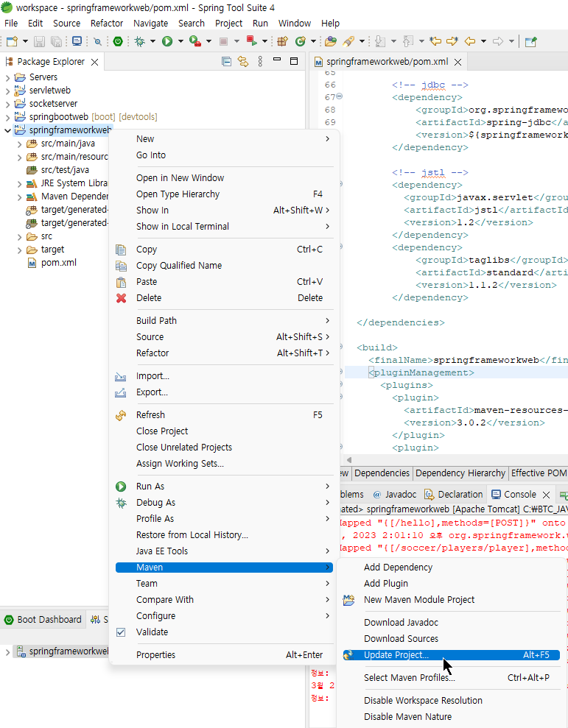
Task: Click the Debug bug toolbar icon
Action: point(139,41)
